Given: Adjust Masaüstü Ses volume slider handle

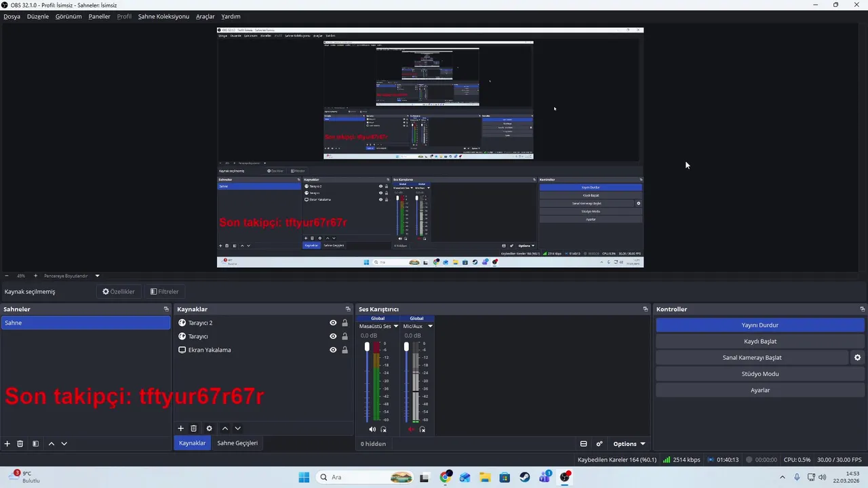Looking at the screenshot, I should (367, 346).
